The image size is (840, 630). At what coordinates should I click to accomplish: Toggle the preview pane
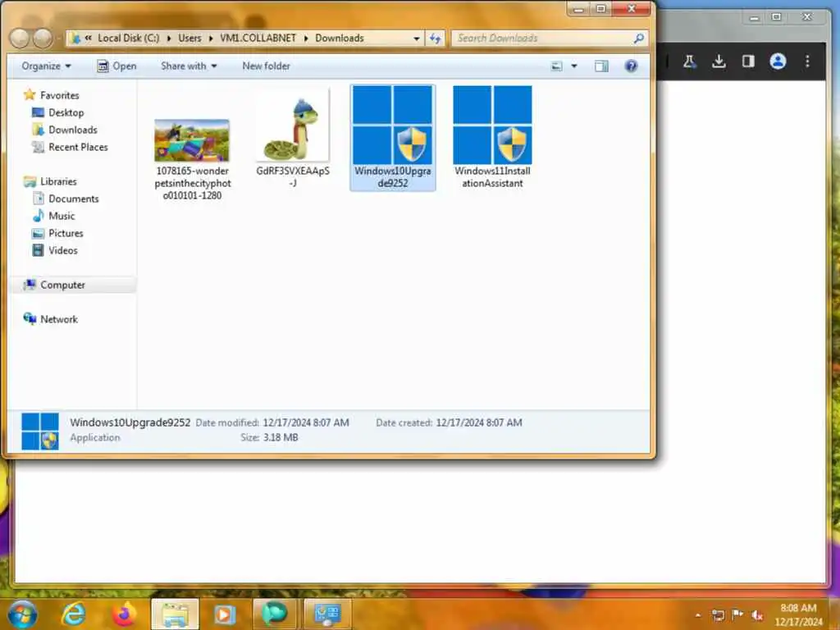point(601,66)
